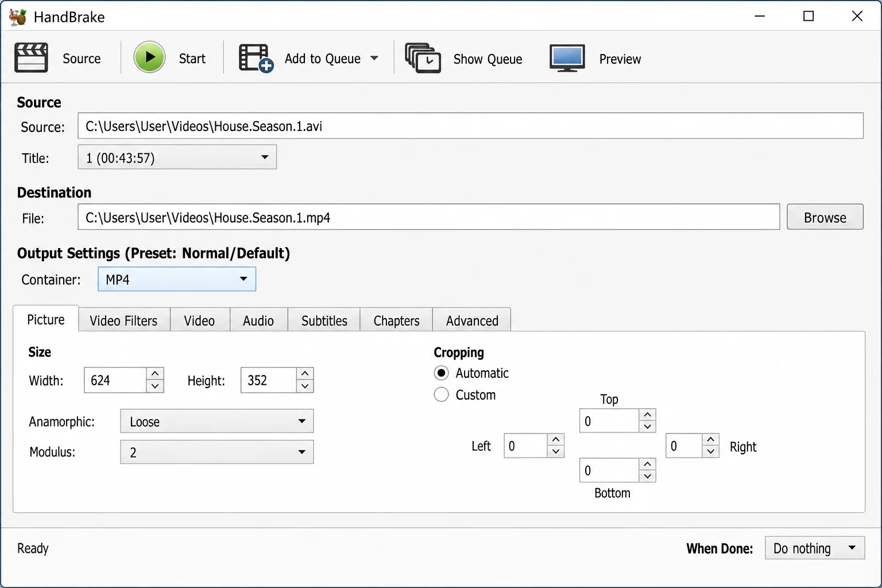Click the Ready status text
The width and height of the screenshot is (882, 588).
point(33,548)
